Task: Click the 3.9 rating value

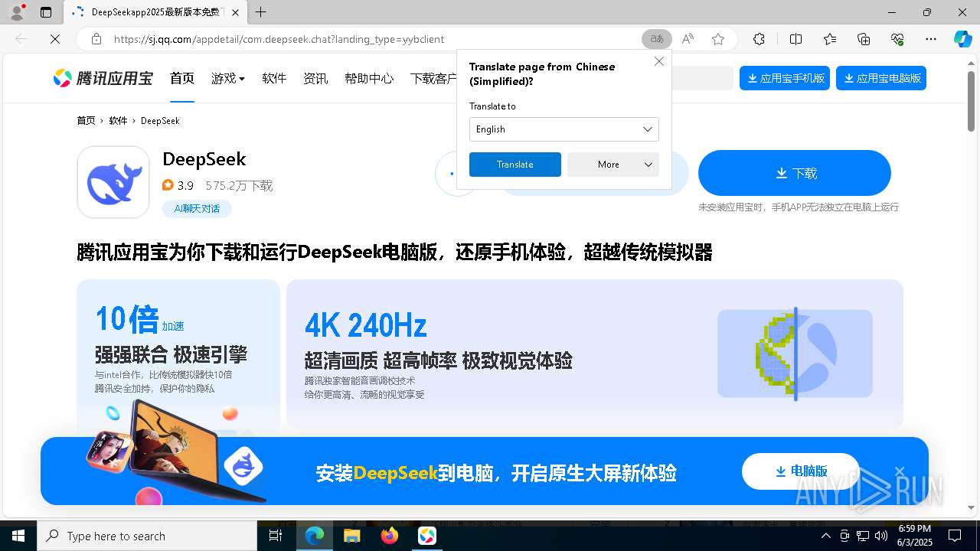Action: click(185, 186)
